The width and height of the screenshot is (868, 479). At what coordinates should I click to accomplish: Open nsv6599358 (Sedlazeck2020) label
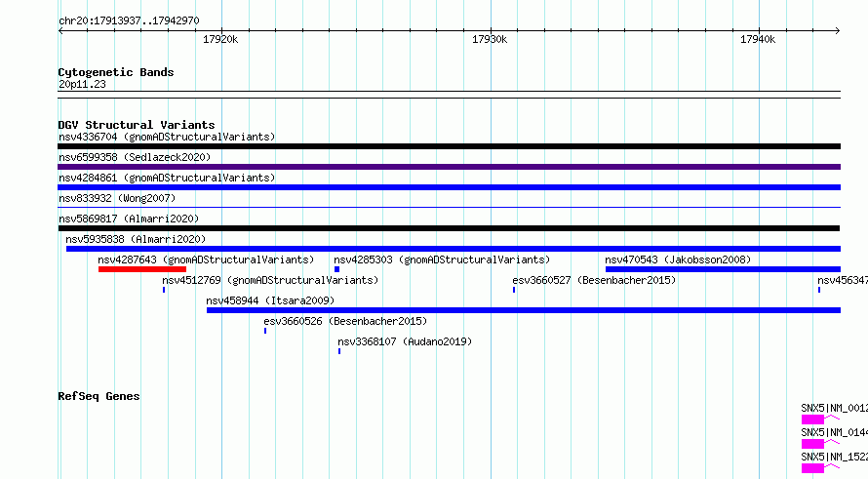[135, 157]
